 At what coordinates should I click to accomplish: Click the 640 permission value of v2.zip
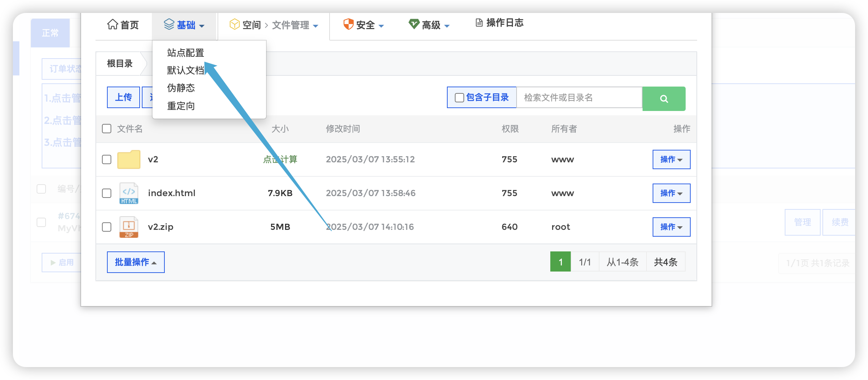[509, 227]
